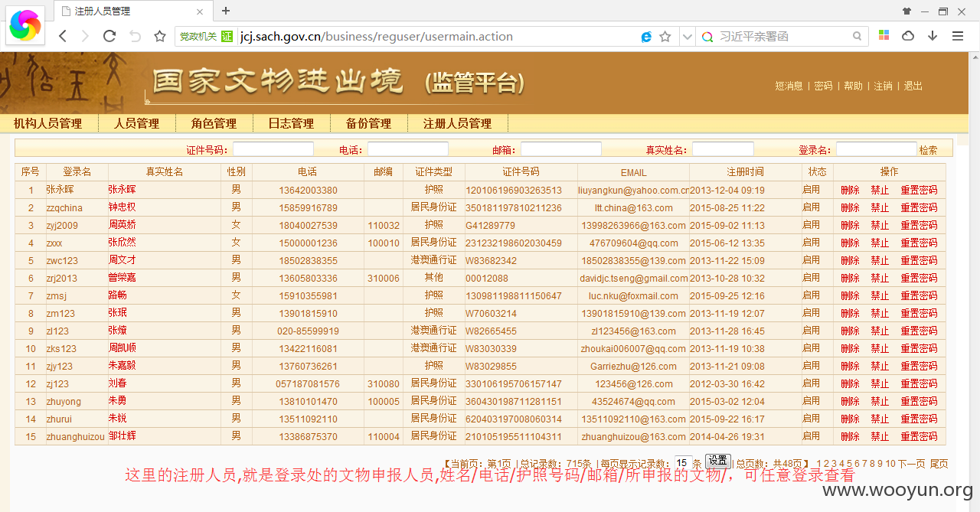980x512 pixels.
Task: Focus the 登录名 search field
Action: click(877, 149)
